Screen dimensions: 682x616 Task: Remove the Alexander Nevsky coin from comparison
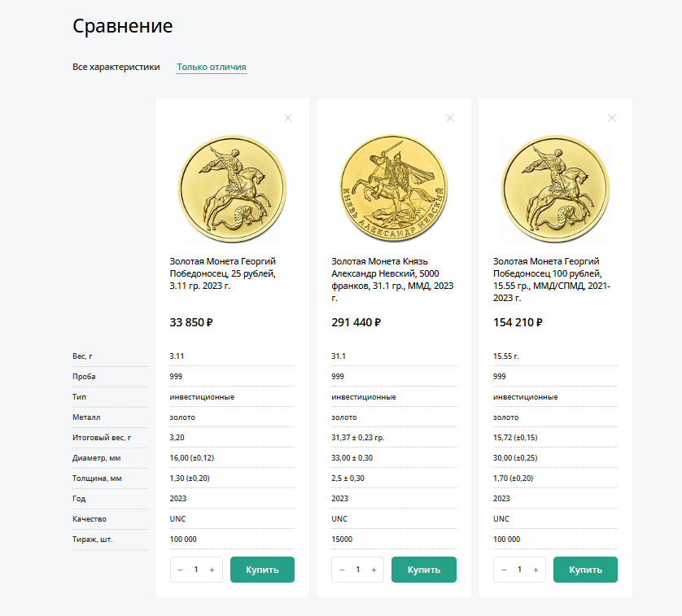[450, 118]
